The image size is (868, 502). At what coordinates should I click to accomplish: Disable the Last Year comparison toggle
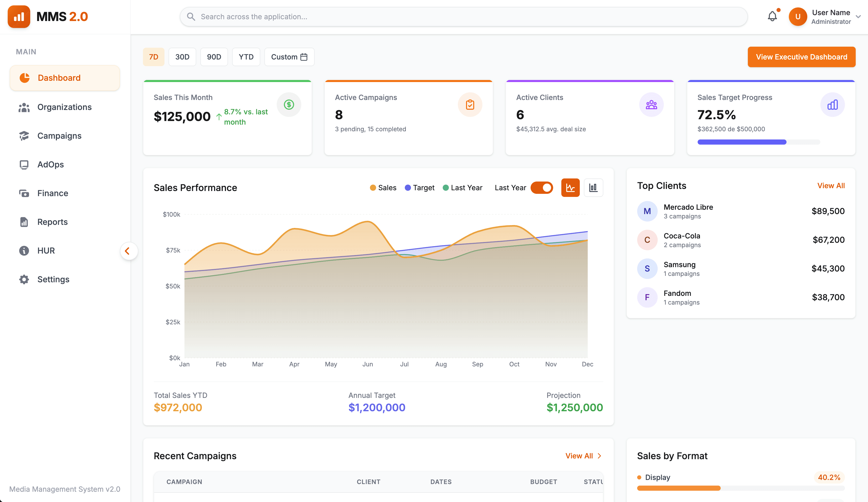[541, 188]
